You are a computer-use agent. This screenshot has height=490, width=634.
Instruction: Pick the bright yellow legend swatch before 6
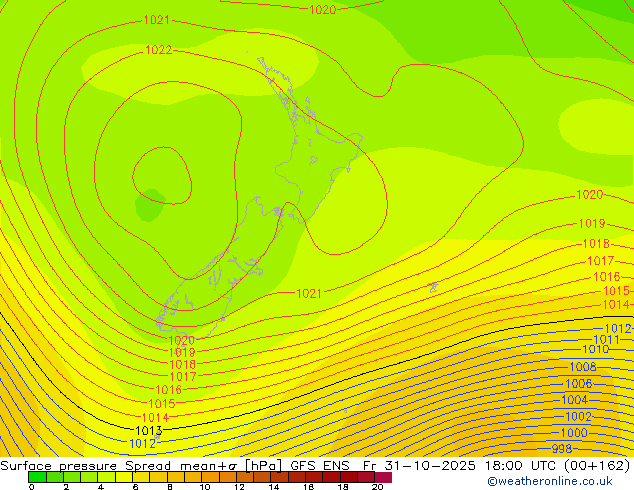(x=124, y=477)
